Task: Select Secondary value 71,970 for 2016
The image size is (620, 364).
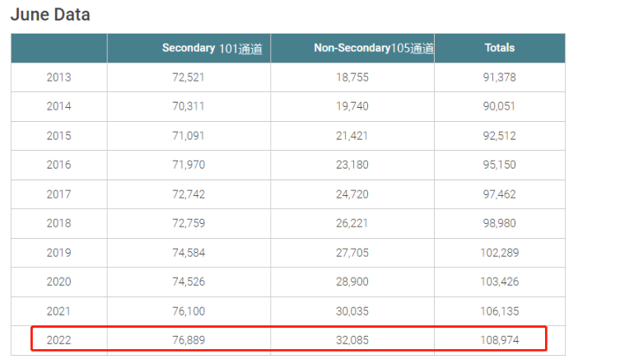Action: tap(188, 165)
